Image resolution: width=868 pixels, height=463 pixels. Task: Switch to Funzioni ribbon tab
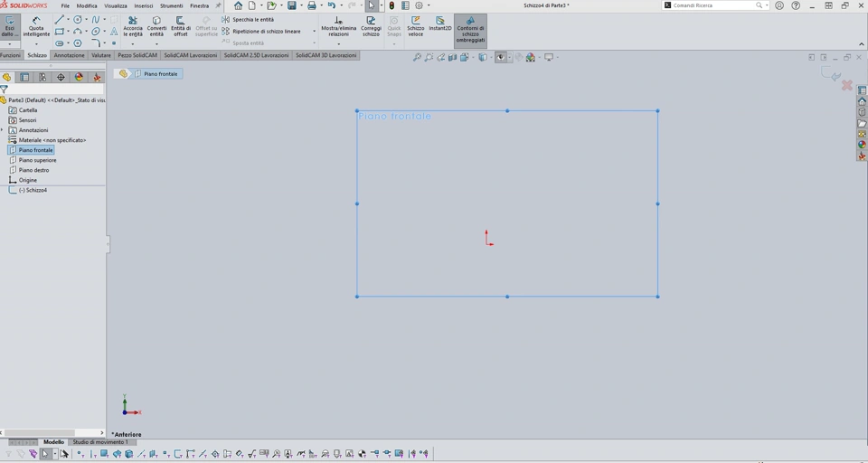[11, 55]
